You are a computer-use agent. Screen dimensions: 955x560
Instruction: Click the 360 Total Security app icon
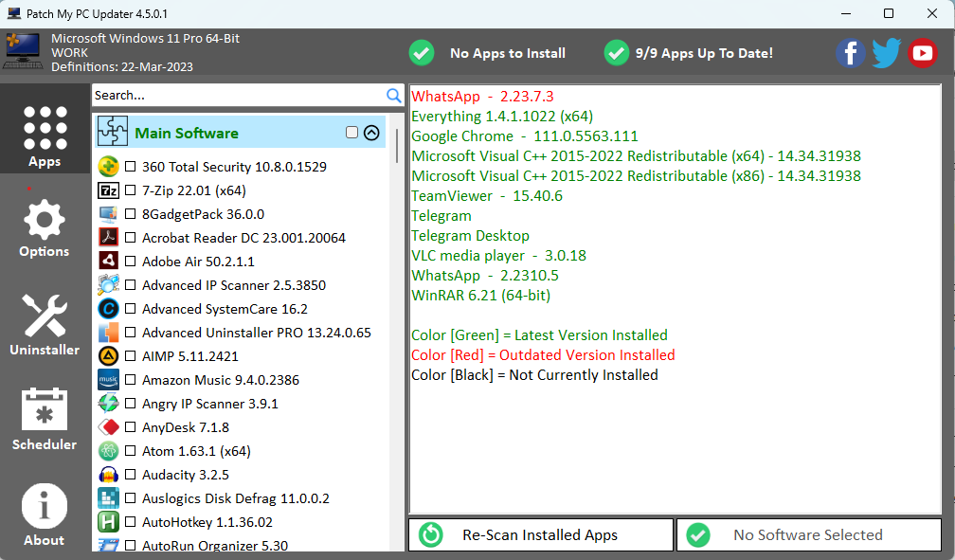[108, 167]
